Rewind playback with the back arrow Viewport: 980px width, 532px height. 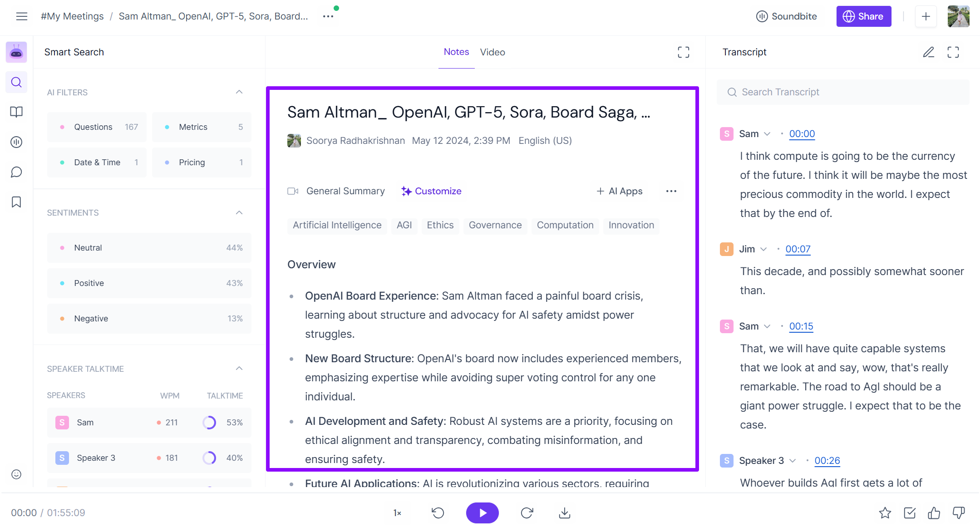[x=438, y=513]
